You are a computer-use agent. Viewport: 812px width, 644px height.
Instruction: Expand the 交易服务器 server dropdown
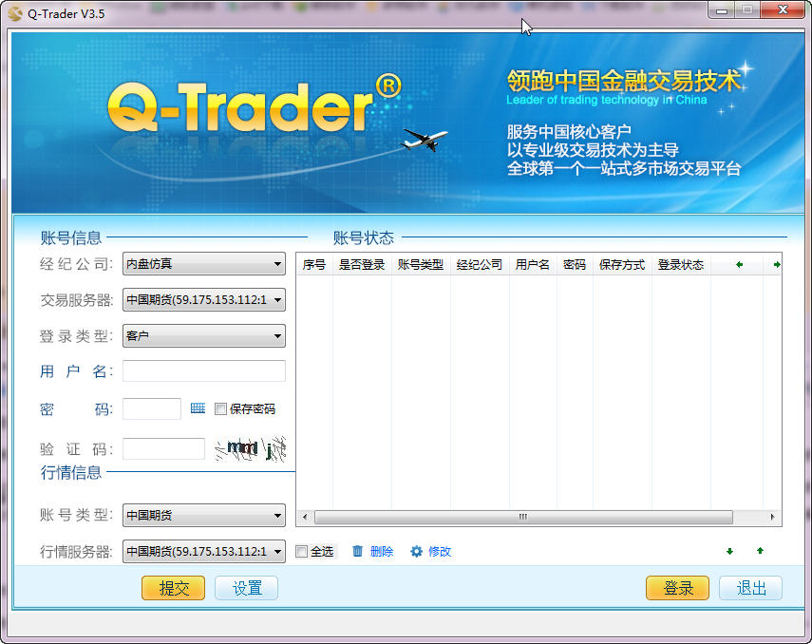[204, 299]
